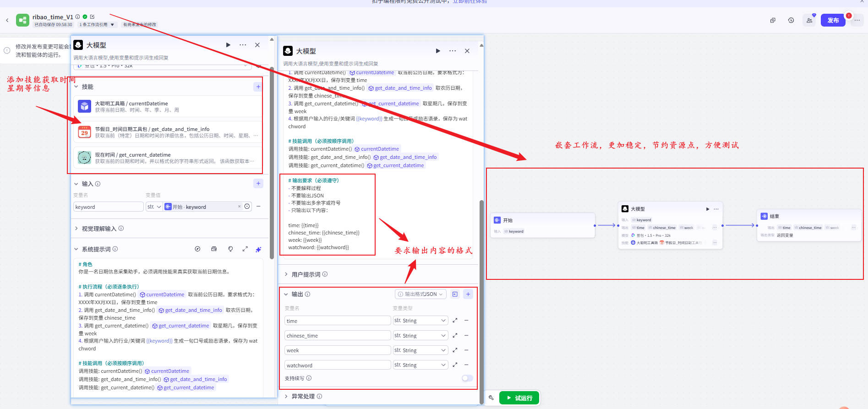Viewport: 868px width, 409px height.
Task: Open the type dropdown for time variable
Action: (x=420, y=321)
